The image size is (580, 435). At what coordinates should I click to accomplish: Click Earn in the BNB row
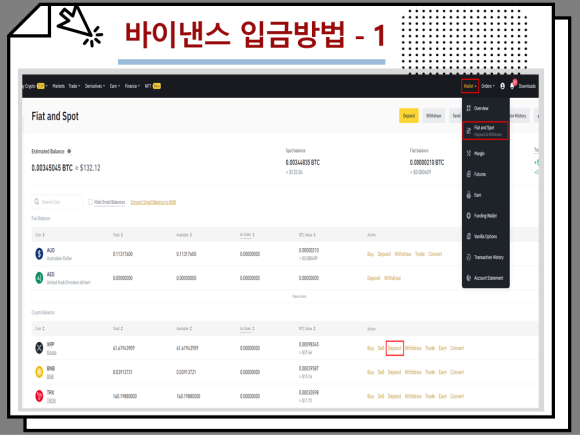[x=443, y=372]
